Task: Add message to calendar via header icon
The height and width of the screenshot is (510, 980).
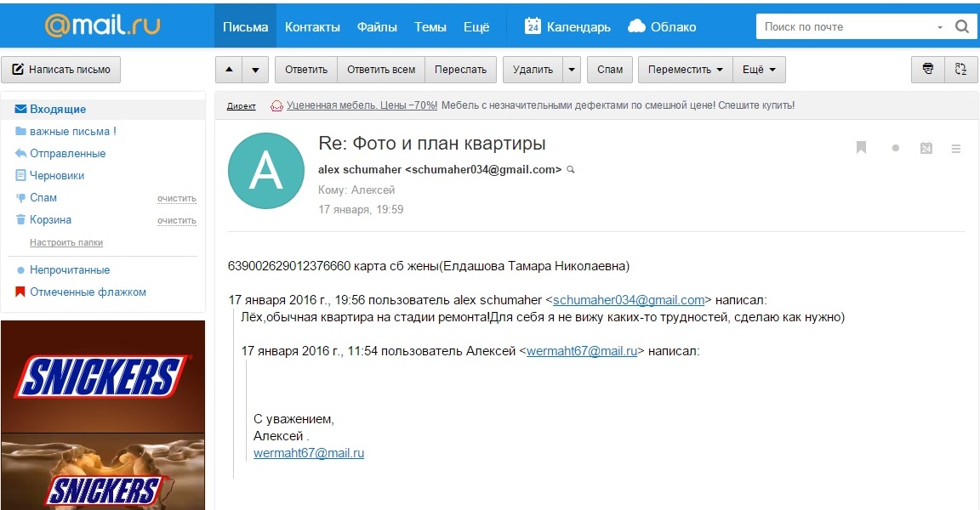Action: [926, 148]
